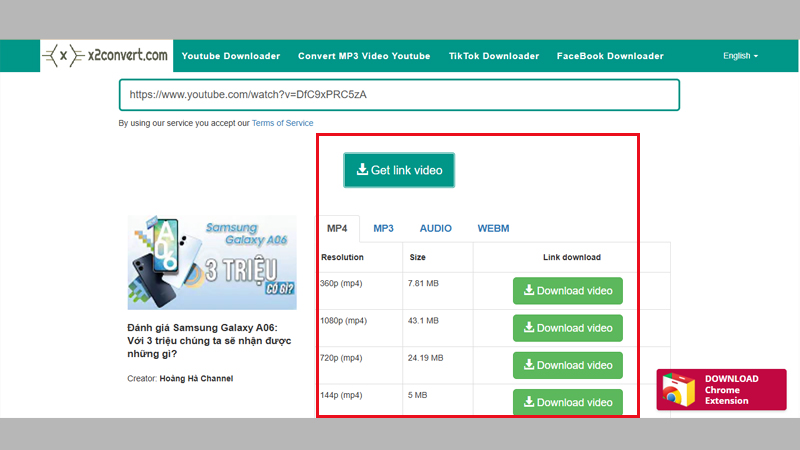Download the 720p (mp4) video
The height and width of the screenshot is (450, 800).
(x=568, y=365)
